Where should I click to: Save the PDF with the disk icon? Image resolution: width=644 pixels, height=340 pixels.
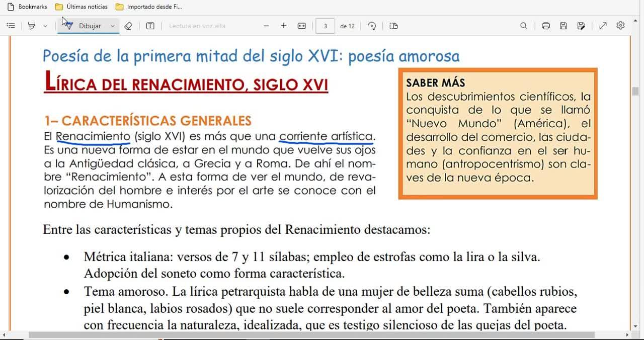coord(563,26)
